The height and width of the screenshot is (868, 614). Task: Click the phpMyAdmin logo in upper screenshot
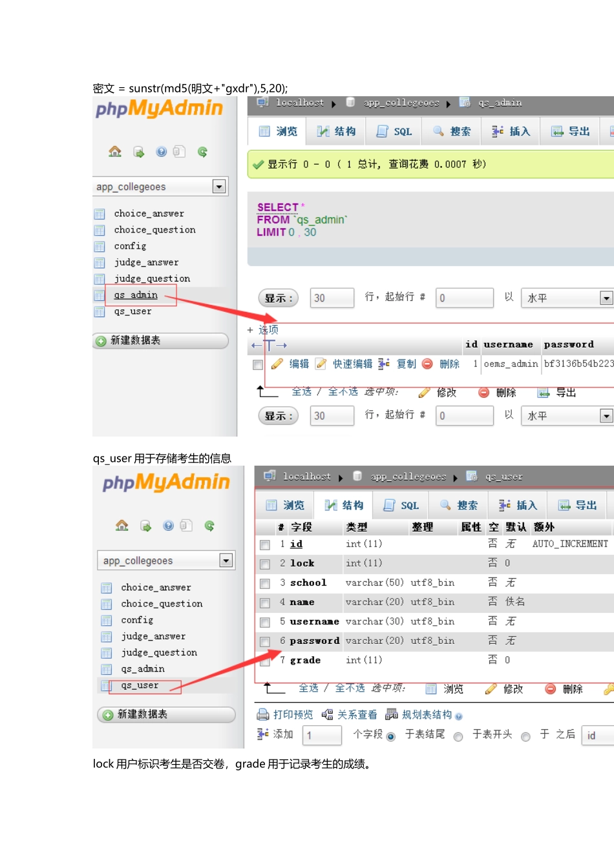point(160,108)
